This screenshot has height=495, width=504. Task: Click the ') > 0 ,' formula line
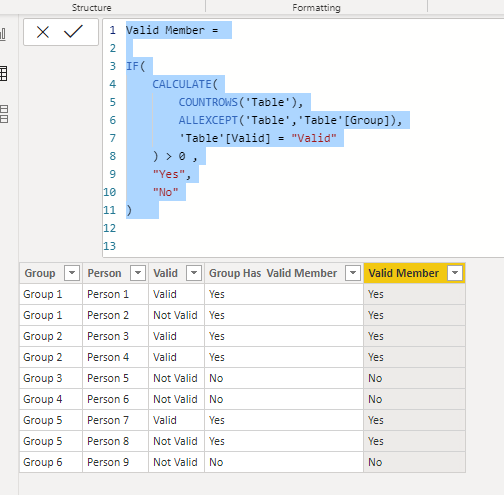click(x=175, y=156)
